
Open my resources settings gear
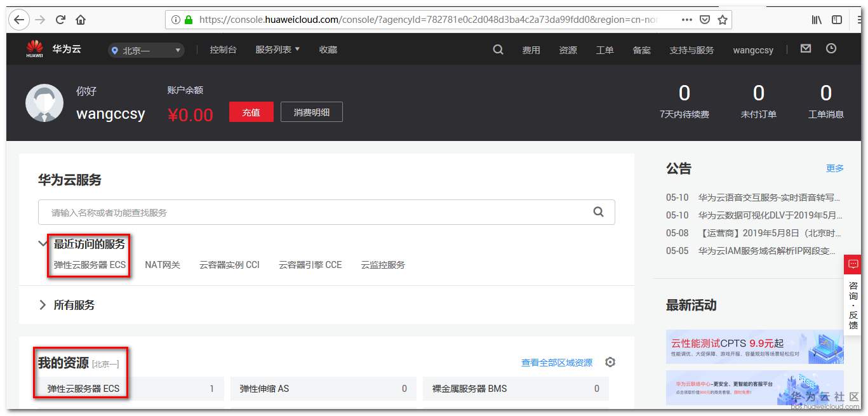pyautogui.click(x=610, y=362)
